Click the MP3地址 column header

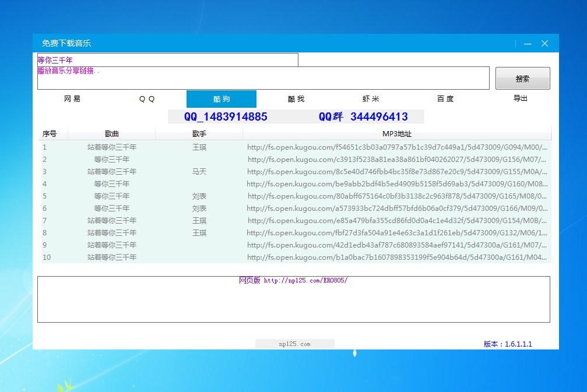(396, 135)
